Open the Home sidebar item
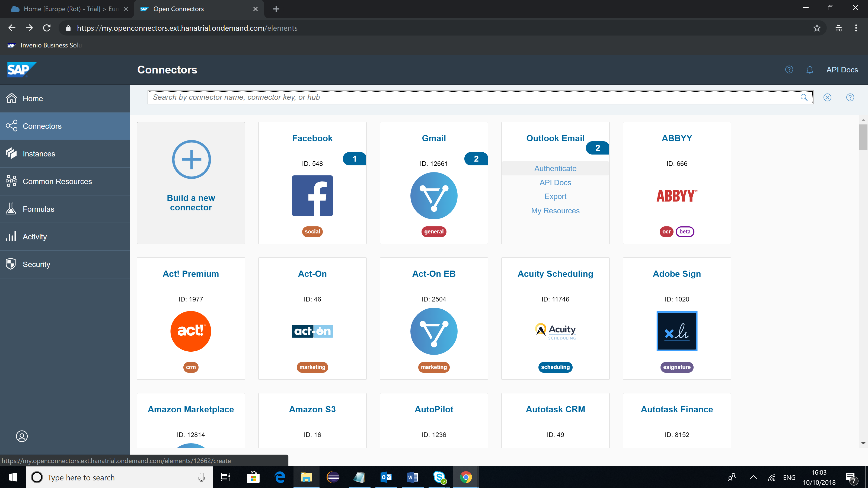868x488 pixels. click(x=33, y=98)
